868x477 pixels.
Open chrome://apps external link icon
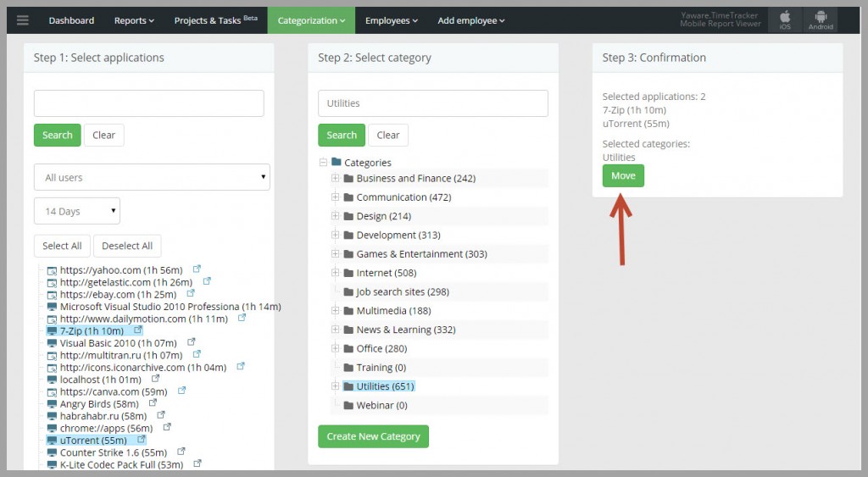tap(167, 427)
